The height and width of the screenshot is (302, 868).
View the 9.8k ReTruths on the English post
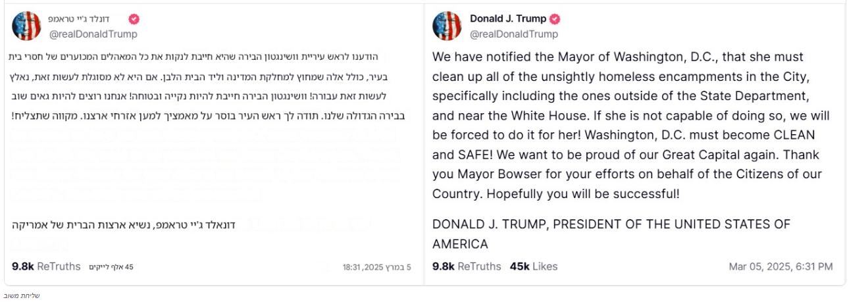pos(467,266)
